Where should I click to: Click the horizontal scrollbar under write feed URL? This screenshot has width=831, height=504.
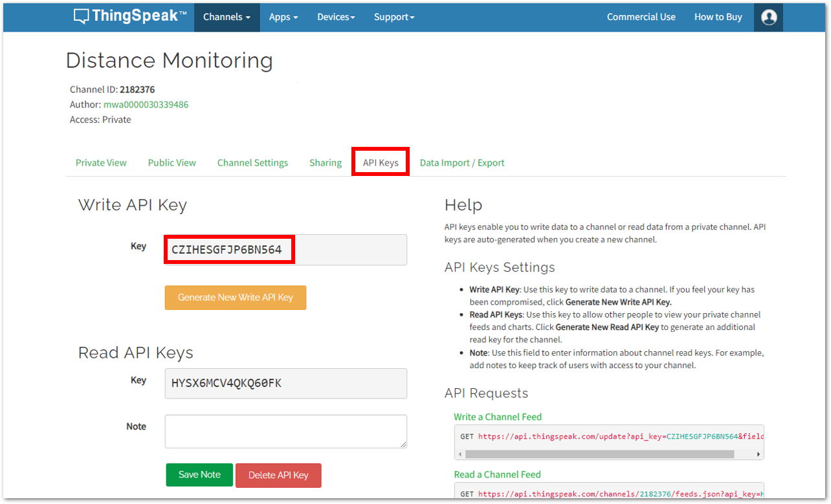(x=599, y=454)
